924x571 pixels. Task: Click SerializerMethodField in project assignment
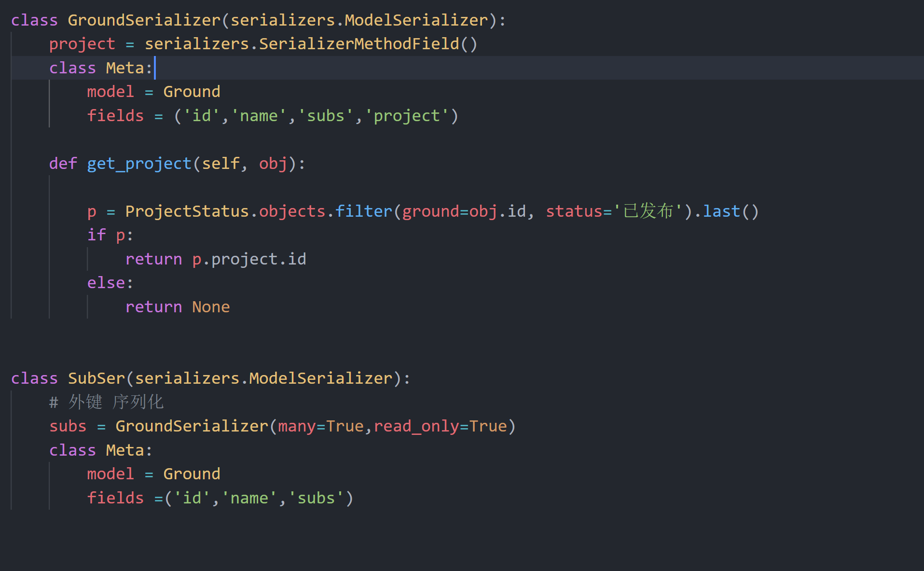click(x=359, y=44)
